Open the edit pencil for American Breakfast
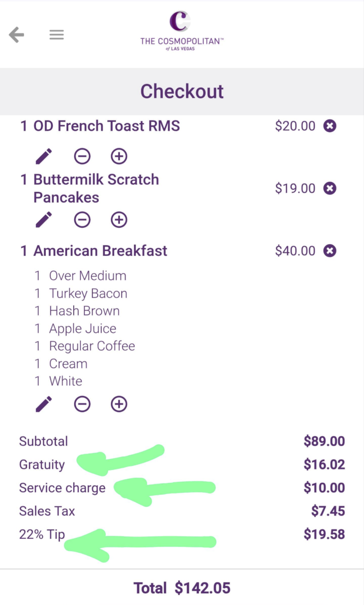This screenshot has height=605, width=364. [x=43, y=404]
